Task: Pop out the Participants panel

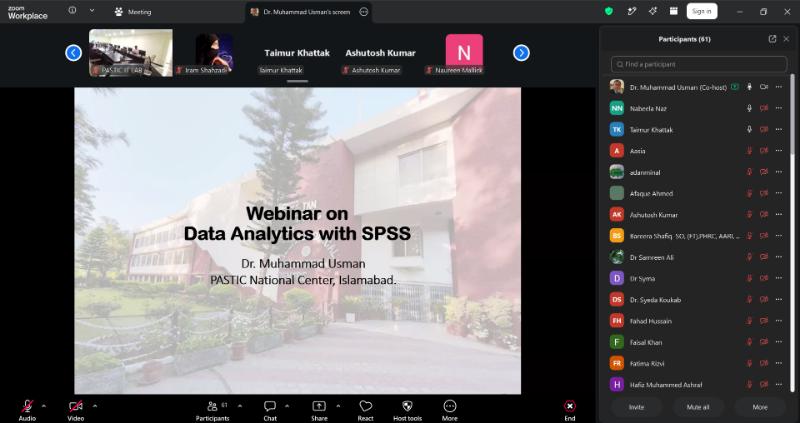Action: (x=772, y=39)
